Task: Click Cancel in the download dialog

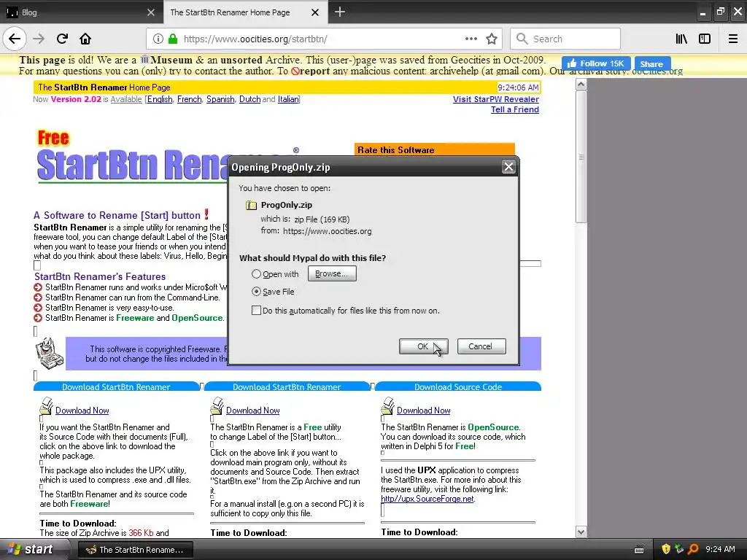Action: pyautogui.click(x=481, y=346)
